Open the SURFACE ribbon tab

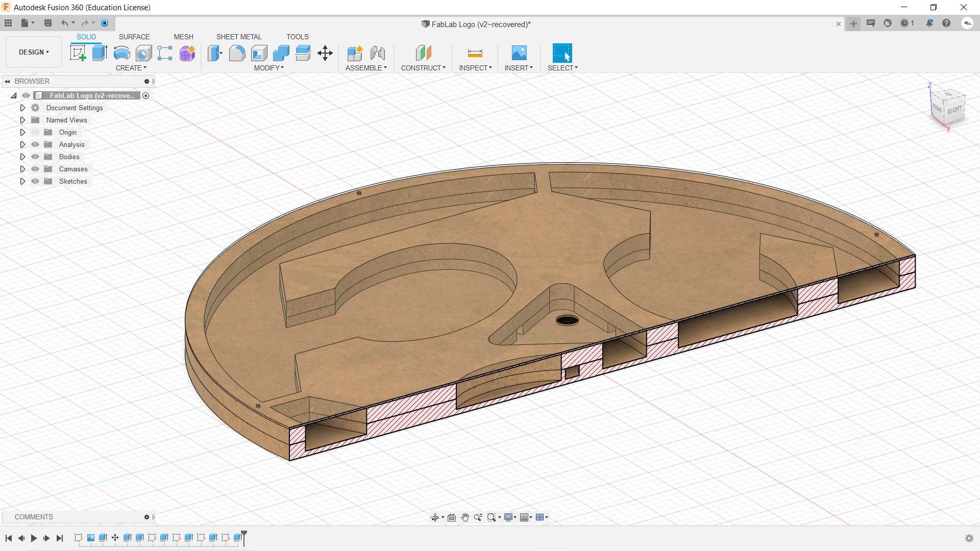pos(134,37)
